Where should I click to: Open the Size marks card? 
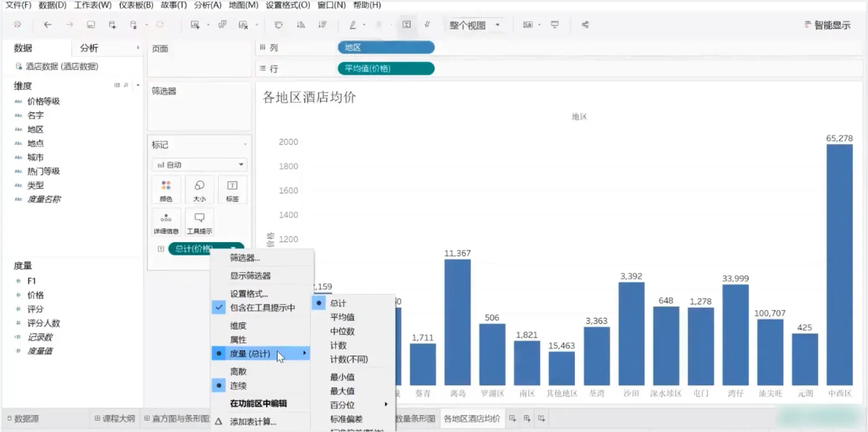(200, 190)
